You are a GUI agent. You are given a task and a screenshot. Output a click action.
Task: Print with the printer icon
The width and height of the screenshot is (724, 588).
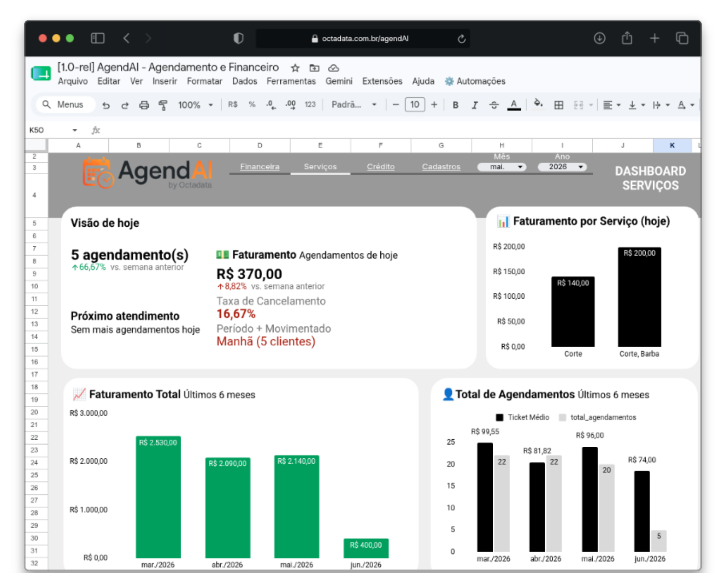pos(144,105)
